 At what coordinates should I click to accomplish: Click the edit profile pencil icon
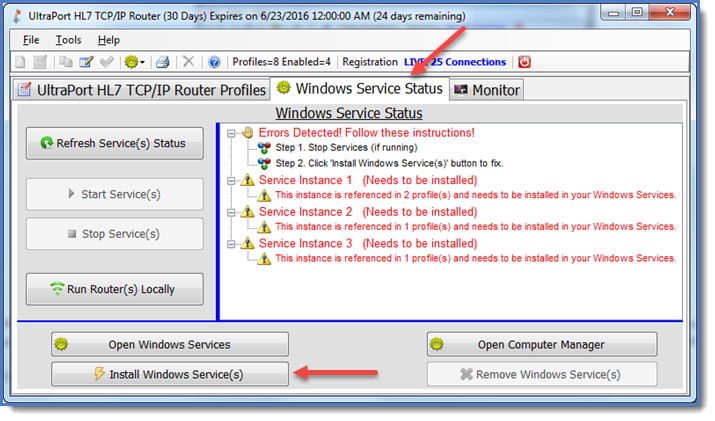click(86, 62)
